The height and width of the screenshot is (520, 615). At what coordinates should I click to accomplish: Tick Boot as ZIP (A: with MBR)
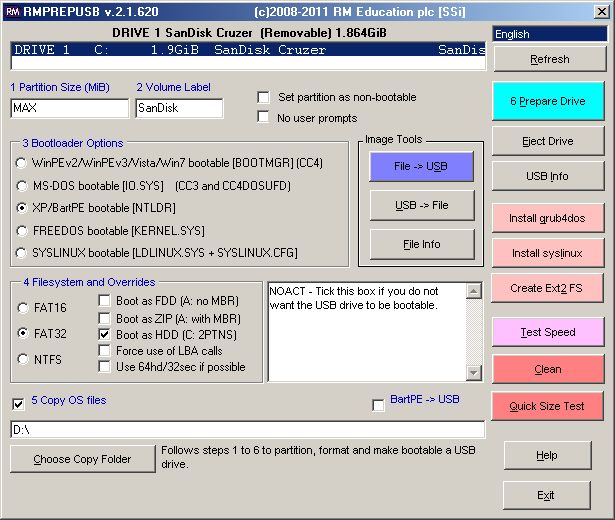click(104, 318)
